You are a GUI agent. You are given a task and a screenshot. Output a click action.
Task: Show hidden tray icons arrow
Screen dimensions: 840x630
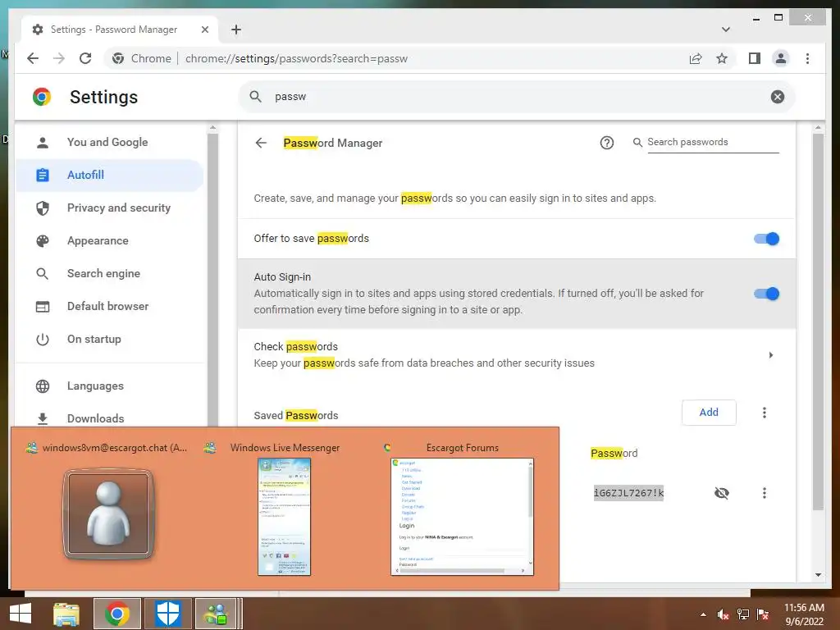[x=703, y=614]
